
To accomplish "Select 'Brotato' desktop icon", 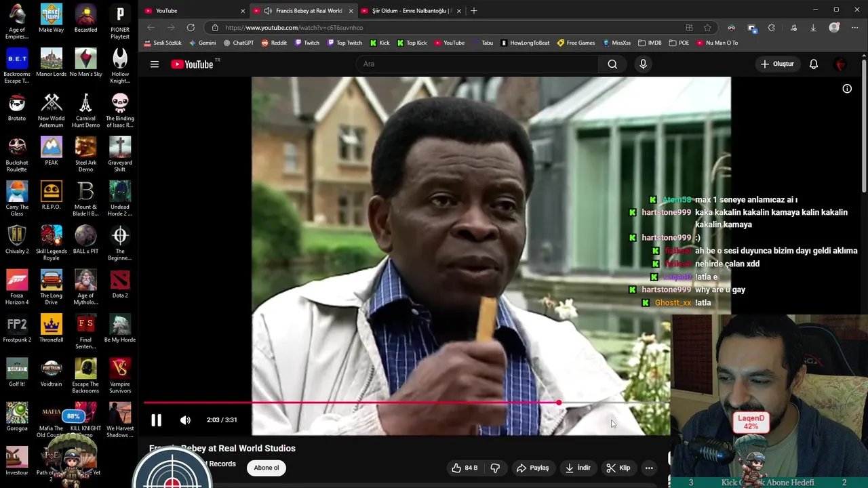I will coord(17,107).
